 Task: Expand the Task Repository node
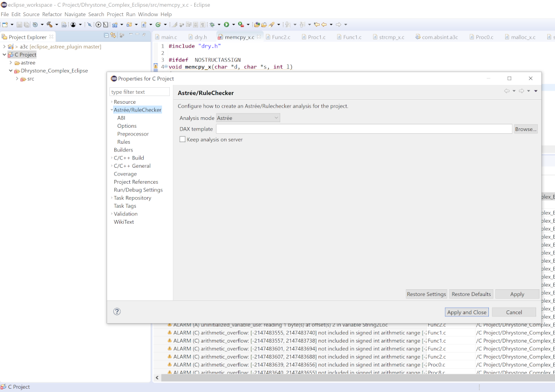coord(112,198)
